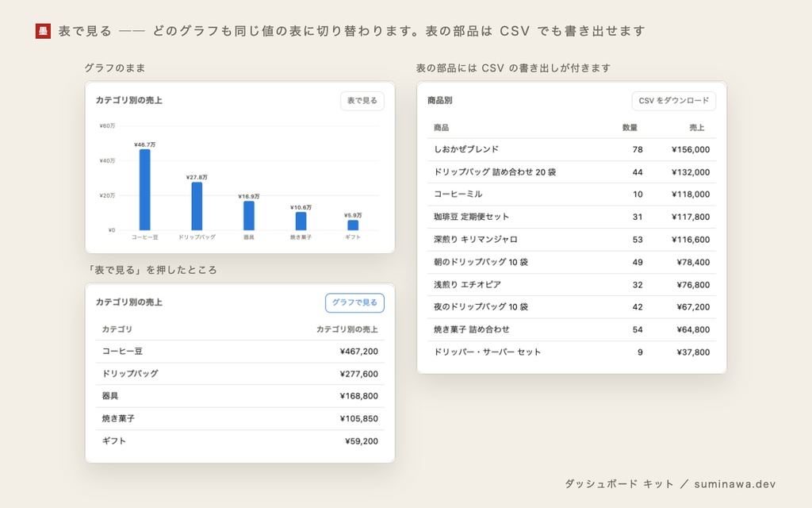Select the 焼き菓子 詰め合わせ row
Viewport: 812px width, 508px height.
pos(572,329)
